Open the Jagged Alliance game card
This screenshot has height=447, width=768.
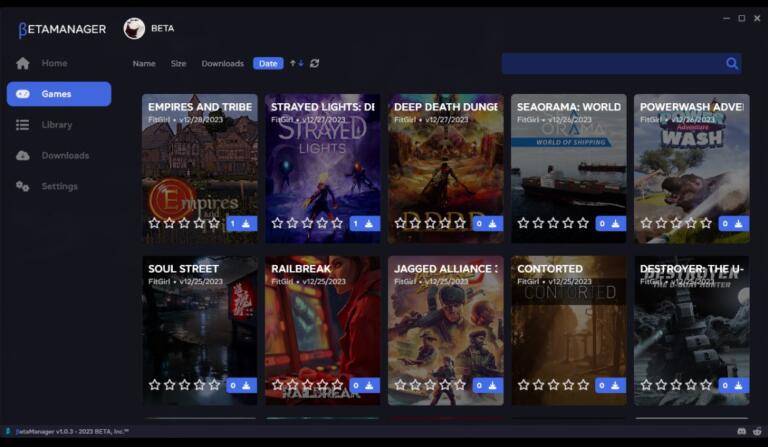point(446,328)
